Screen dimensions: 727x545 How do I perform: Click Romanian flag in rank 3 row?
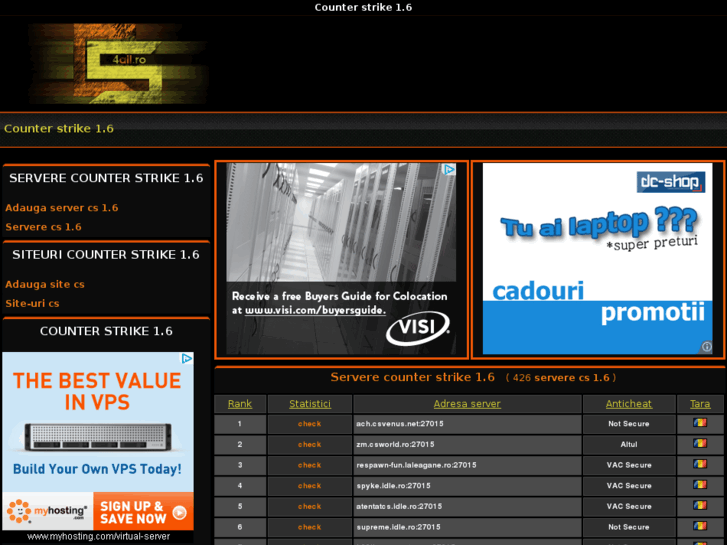coord(700,464)
